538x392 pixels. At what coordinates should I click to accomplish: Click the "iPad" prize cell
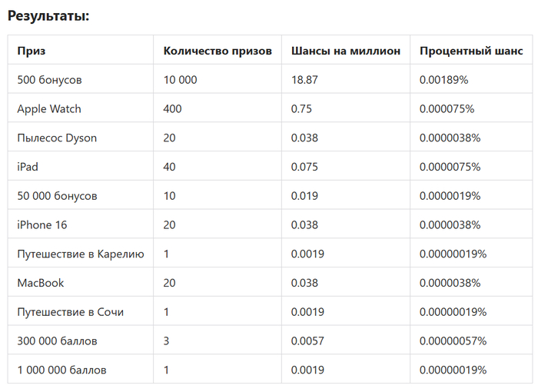click(x=28, y=167)
